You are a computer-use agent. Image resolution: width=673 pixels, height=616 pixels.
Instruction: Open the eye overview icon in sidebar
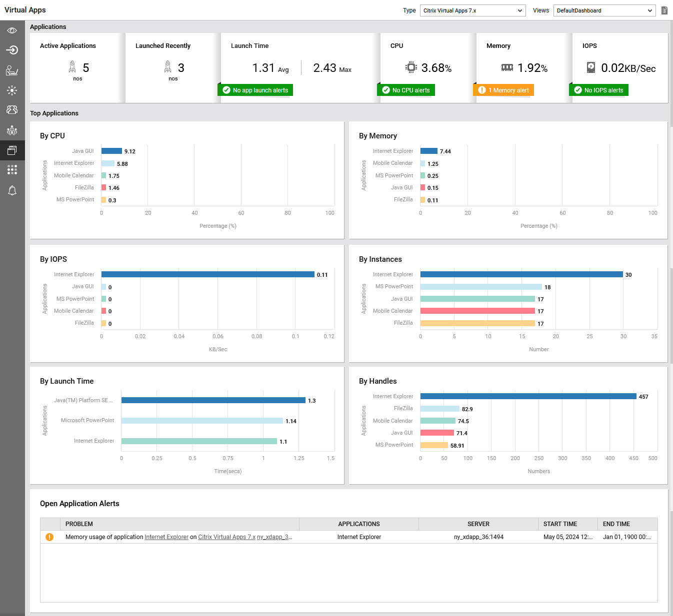coord(12,30)
